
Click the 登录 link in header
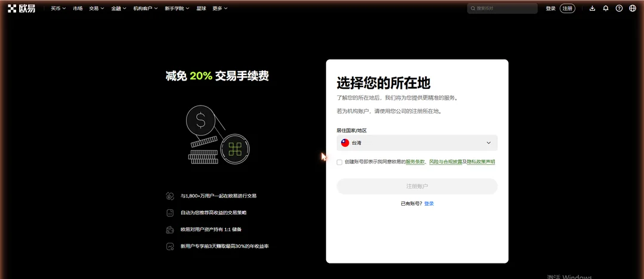click(550, 8)
